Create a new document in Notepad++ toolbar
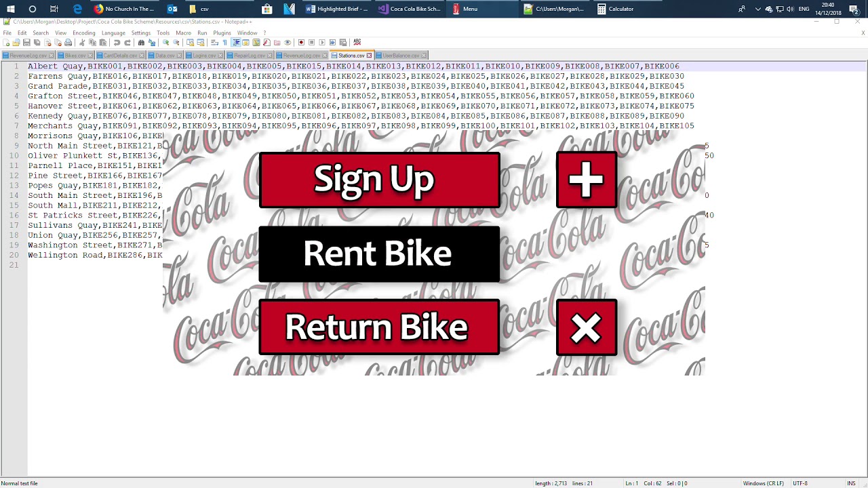The width and height of the screenshot is (868, 488). [7, 43]
